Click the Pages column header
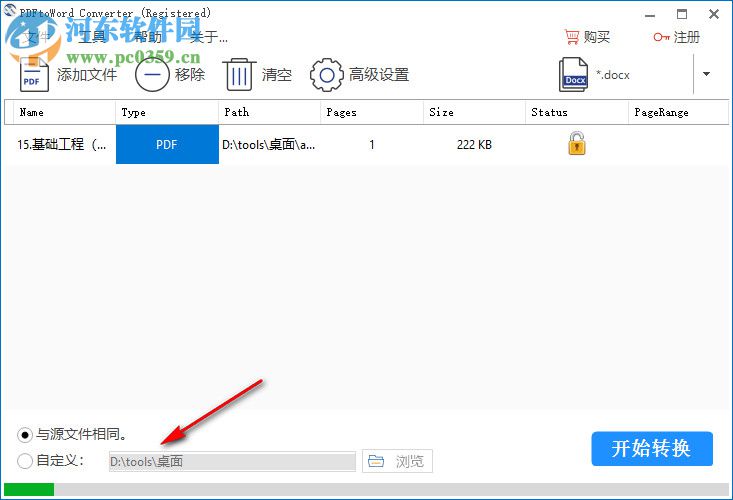Screen dimensions: 733x500 tap(372, 112)
